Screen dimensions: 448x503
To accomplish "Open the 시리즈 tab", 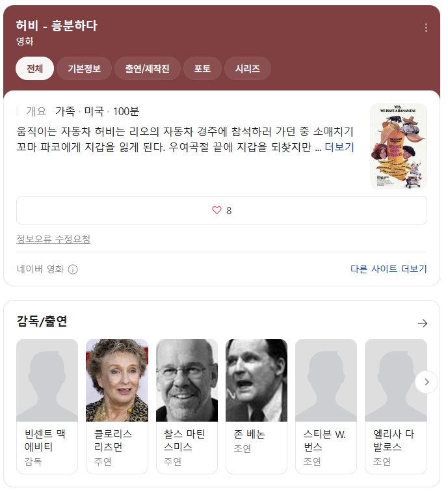I will click(x=248, y=68).
